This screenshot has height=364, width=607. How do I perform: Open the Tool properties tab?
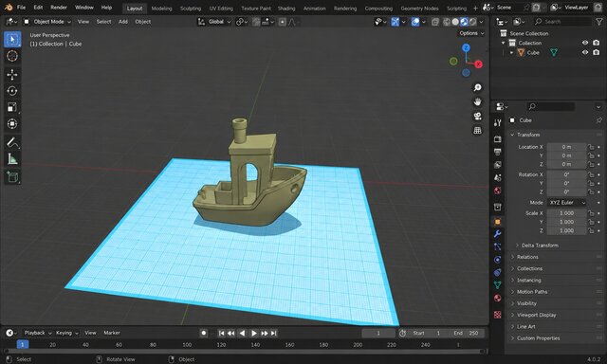[x=498, y=123]
